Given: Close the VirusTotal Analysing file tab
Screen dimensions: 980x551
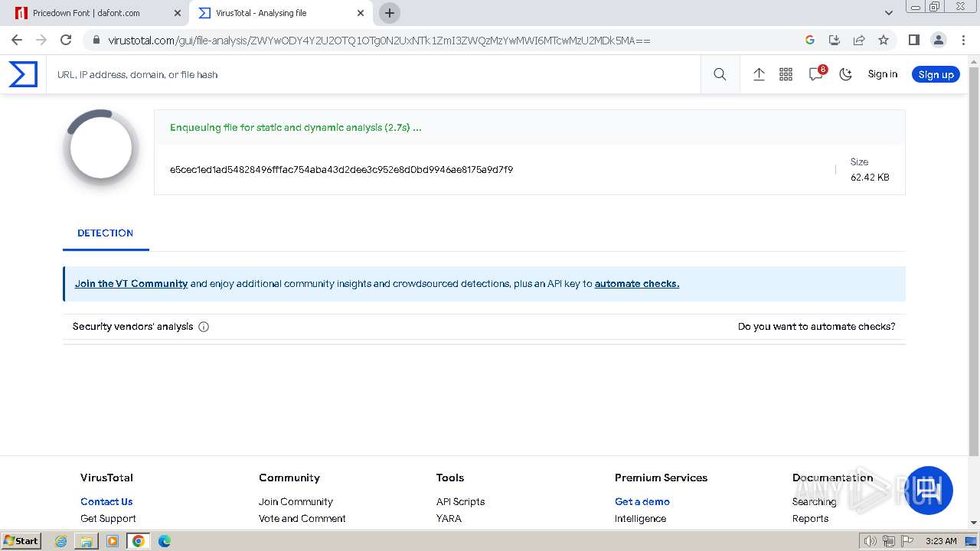Looking at the screenshot, I should [x=361, y=13].
